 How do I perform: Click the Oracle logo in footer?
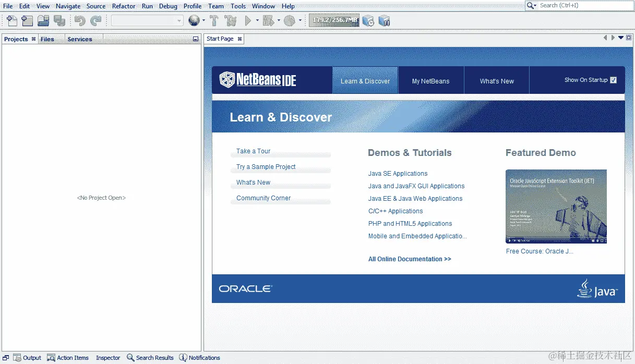(x=245, y=289)
